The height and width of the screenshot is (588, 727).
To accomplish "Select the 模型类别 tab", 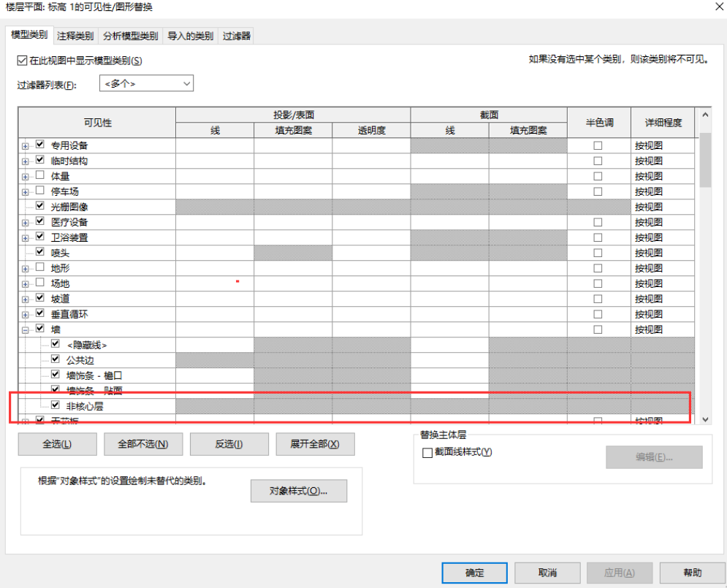I will coord(29,35).
